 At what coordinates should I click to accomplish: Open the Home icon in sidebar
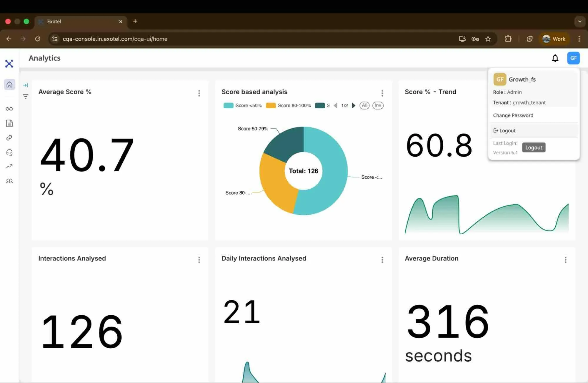[9, 84]
